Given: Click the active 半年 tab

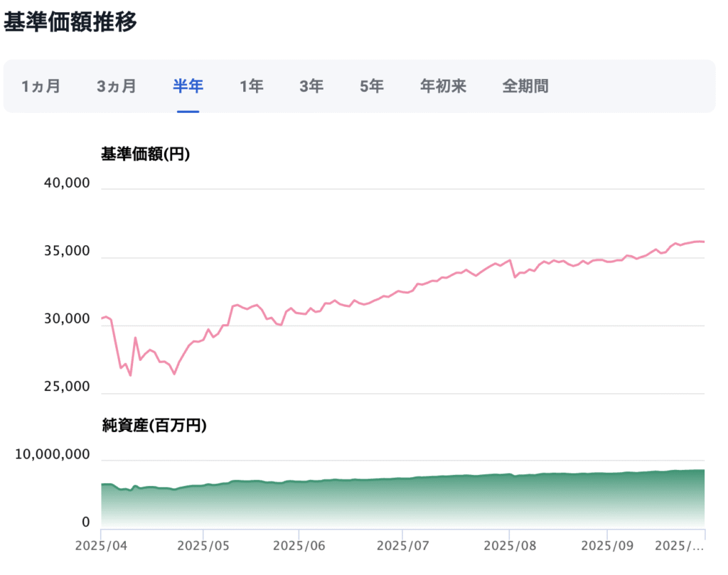Looking at the screenshot, I should (x=188, y=87).
